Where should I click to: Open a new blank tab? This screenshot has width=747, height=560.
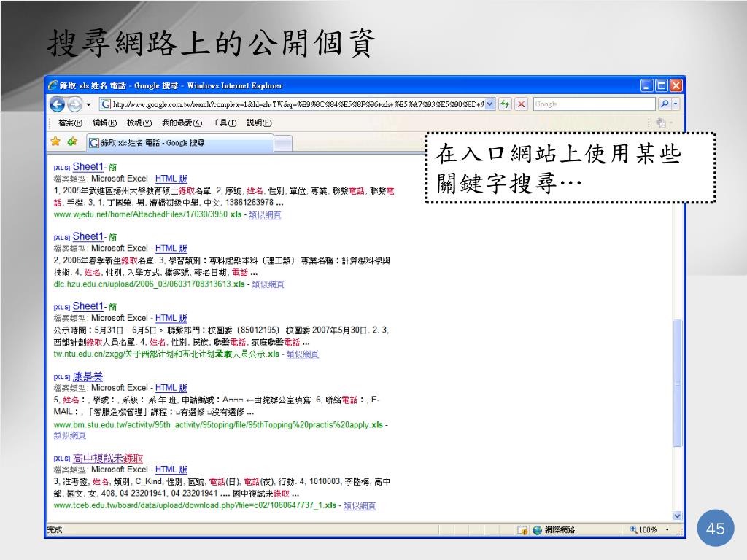pos(283,144)
